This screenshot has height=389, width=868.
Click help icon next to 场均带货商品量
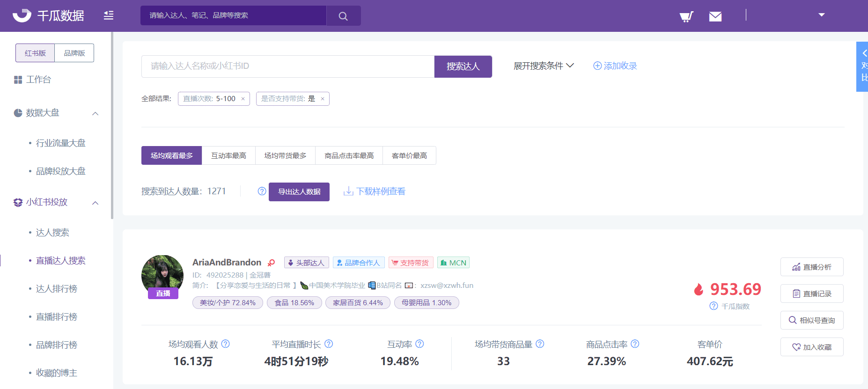(x=540, y=344)
